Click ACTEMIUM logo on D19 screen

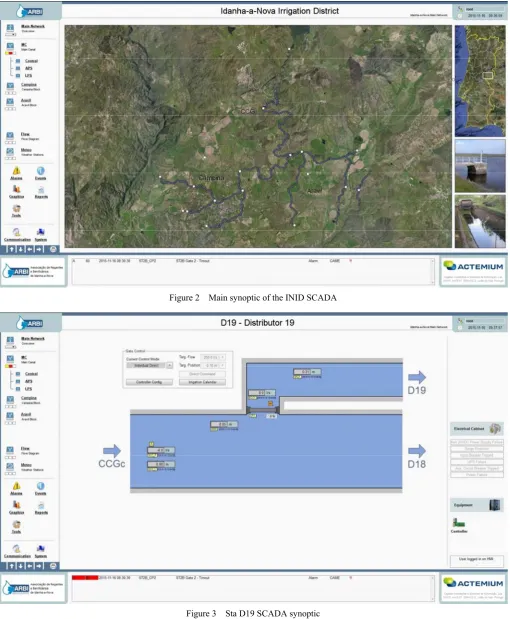tap(473, 583)
